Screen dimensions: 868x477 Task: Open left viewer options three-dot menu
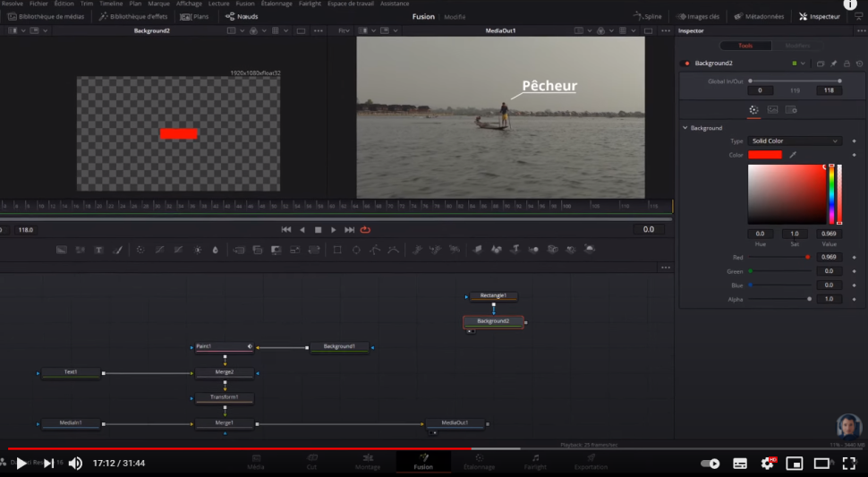319,30
